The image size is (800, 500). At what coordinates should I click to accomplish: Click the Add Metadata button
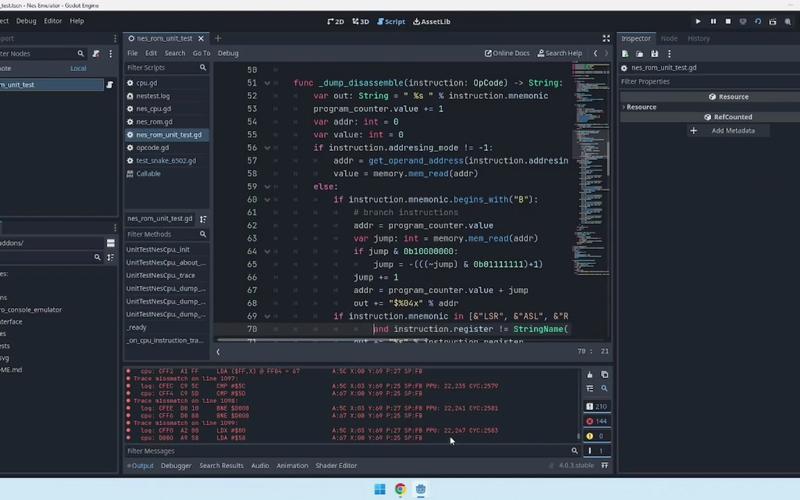[728, 131]
